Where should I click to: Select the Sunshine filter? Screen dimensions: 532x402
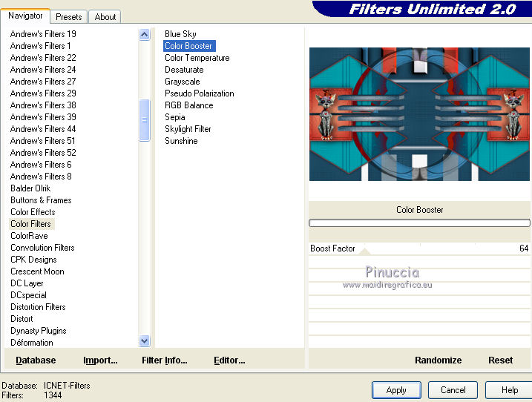[181, 141]
